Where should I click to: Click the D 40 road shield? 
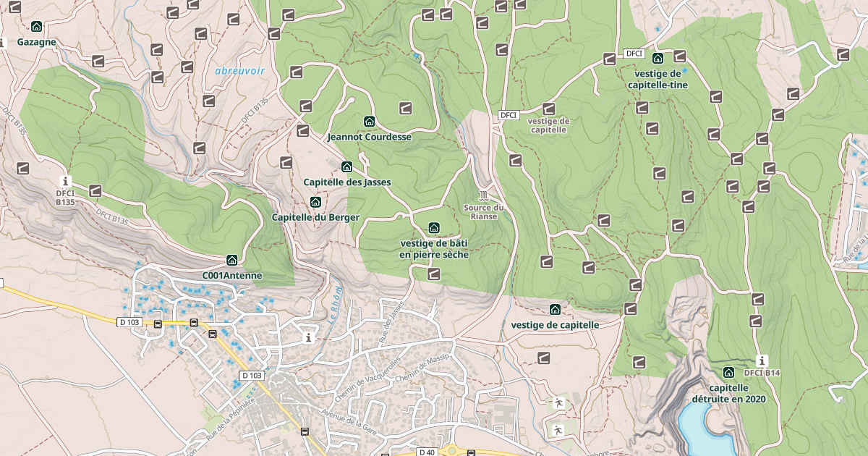tap(427, 452)
